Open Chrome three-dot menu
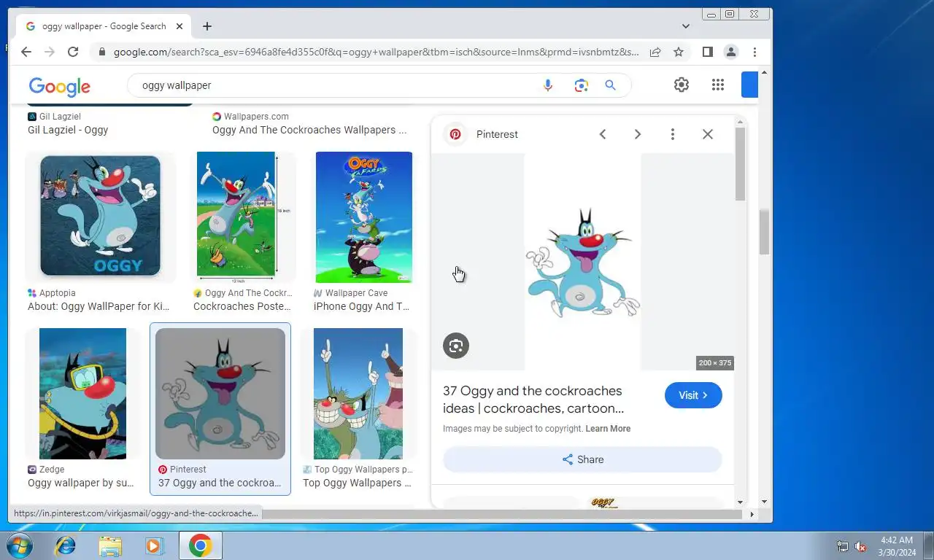Viewport: 934px width, 560px height. (x=754, y=52)
